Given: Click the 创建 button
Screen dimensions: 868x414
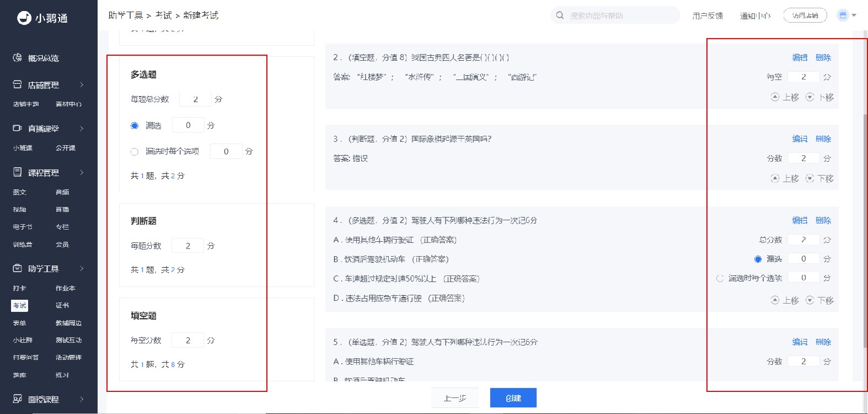Looking at the screenshot, I should [513, 398].
